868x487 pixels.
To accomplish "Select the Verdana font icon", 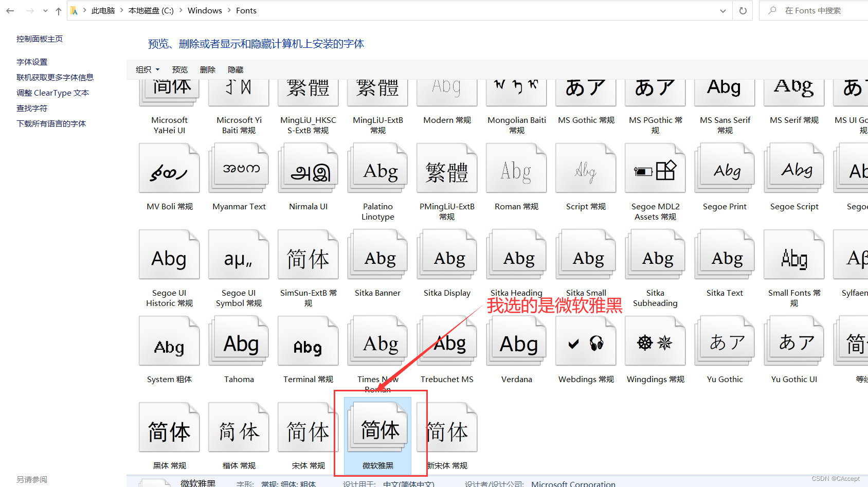I will point(516,341).
